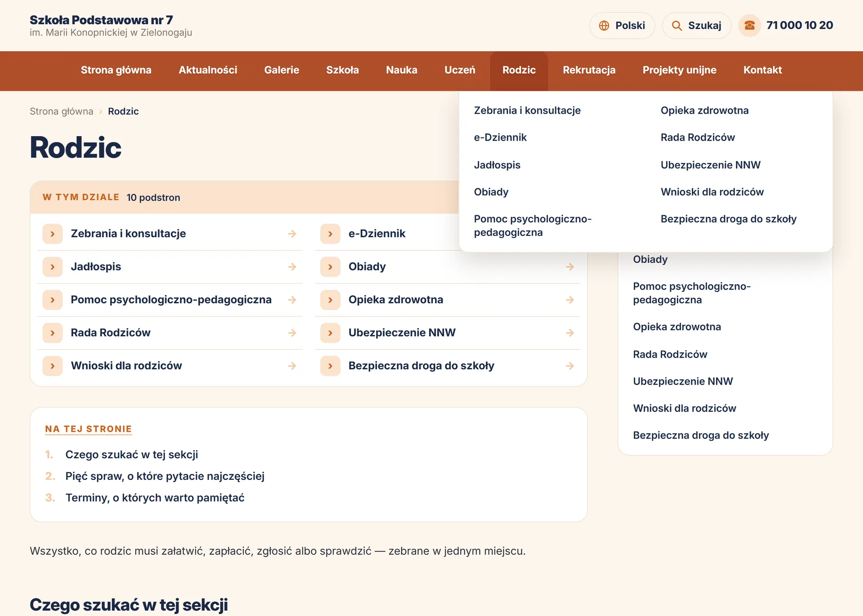Open Opieka zdrowotna in right sidebar
This screenshot has width=863, height=616.
pos(677,327)
